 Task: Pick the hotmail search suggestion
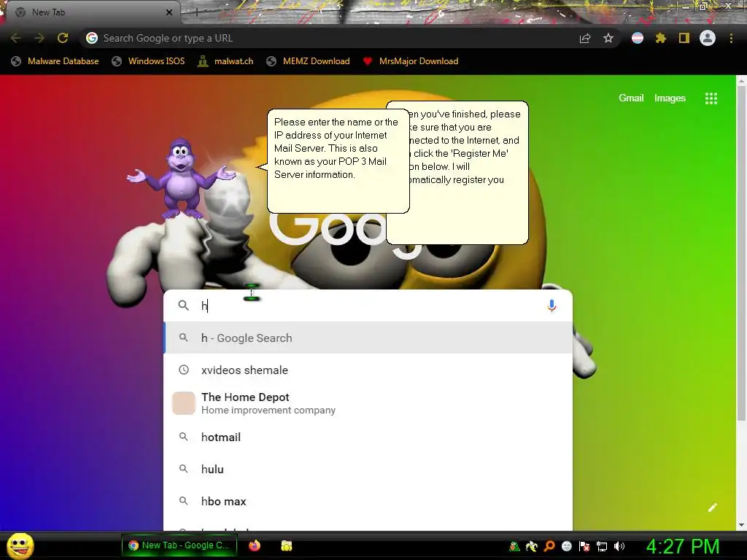point(368,437)
